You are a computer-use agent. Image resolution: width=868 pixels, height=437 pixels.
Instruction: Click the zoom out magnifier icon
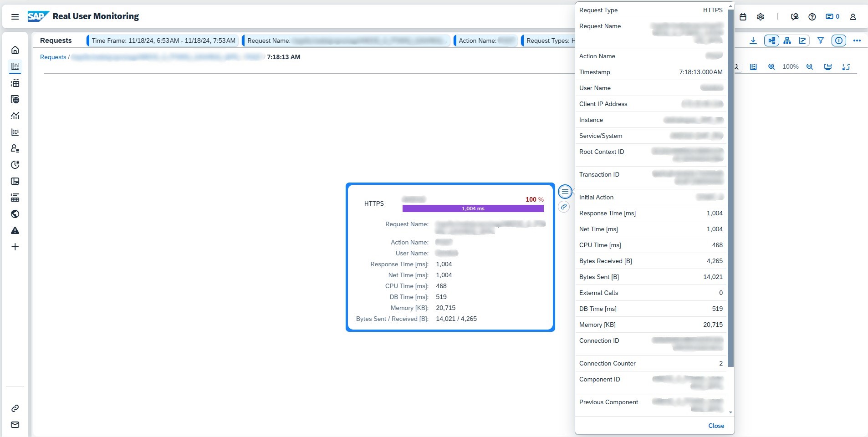tap(810, 67)
